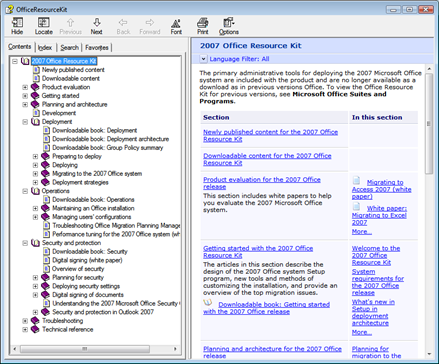
Task: Click book icon for Deployment strategies
Action: click(x=46, y=182)
